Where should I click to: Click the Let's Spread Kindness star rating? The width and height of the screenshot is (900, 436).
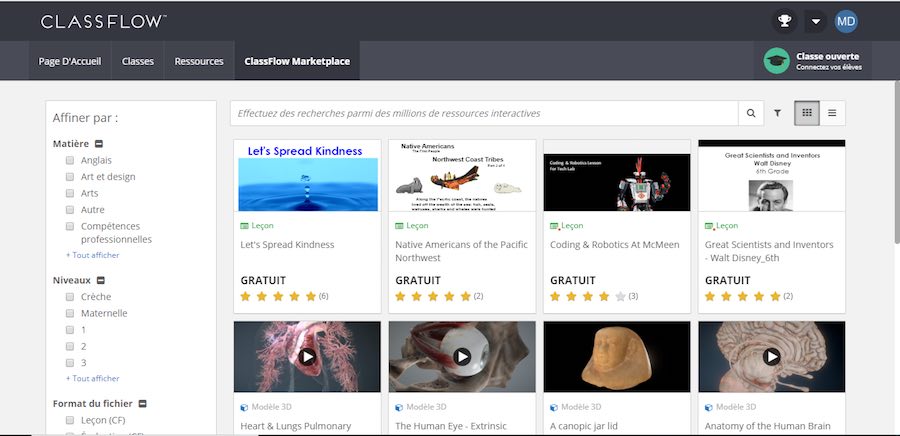click(278, 297)
